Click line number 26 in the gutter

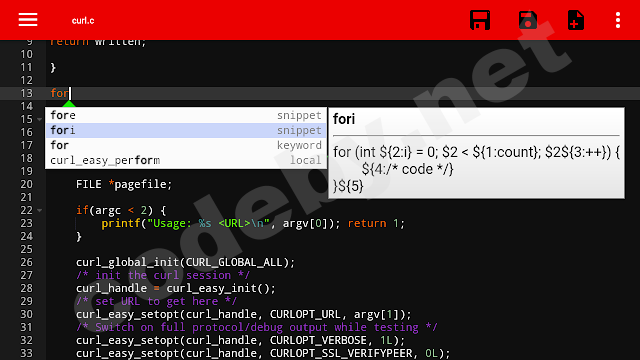pos(27,262)
